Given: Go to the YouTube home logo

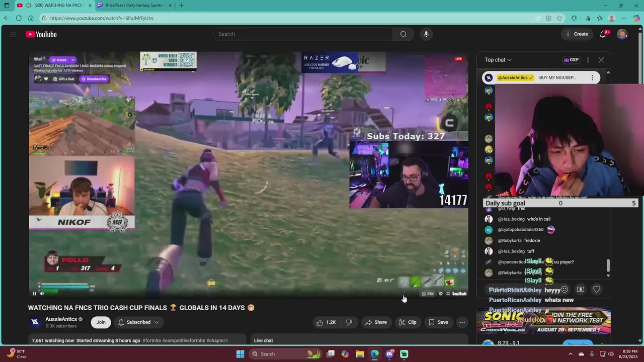Looking at the screenshot, I should 41,34.
